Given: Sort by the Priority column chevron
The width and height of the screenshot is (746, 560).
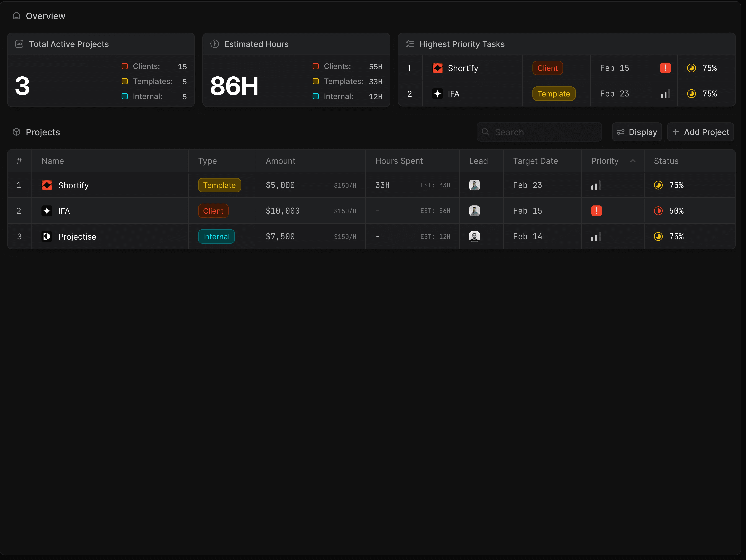Looking at the screenshot, I should point(633,161).
